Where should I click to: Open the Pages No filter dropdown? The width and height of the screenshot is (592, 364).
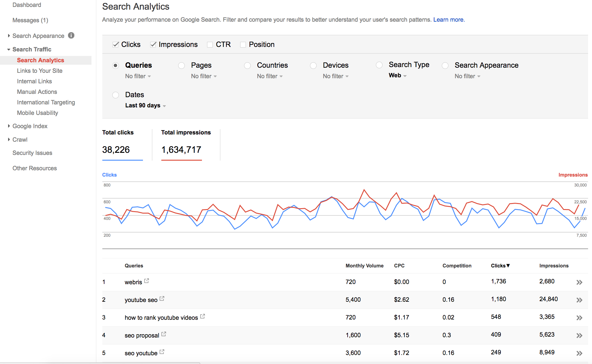click(x=204, y=76)
